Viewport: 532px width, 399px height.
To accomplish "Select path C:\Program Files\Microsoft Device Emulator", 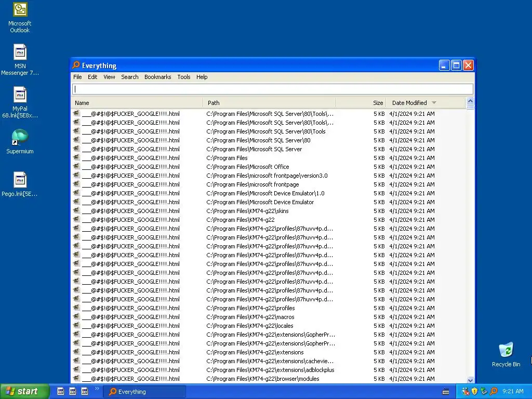I will pyautogui.click(x=260, y=202).
